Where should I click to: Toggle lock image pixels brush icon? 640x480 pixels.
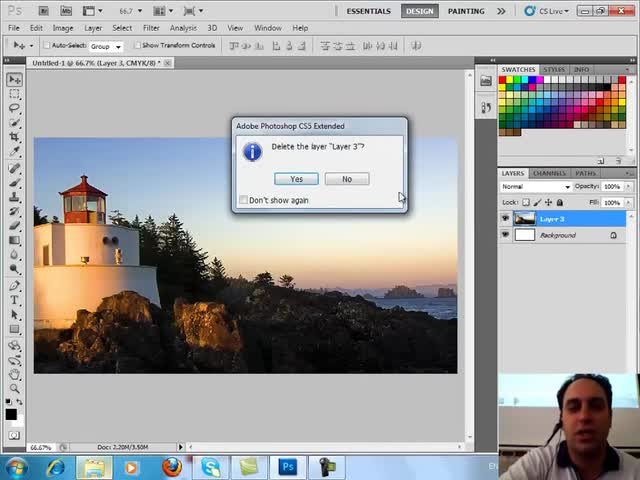(537, 202)
